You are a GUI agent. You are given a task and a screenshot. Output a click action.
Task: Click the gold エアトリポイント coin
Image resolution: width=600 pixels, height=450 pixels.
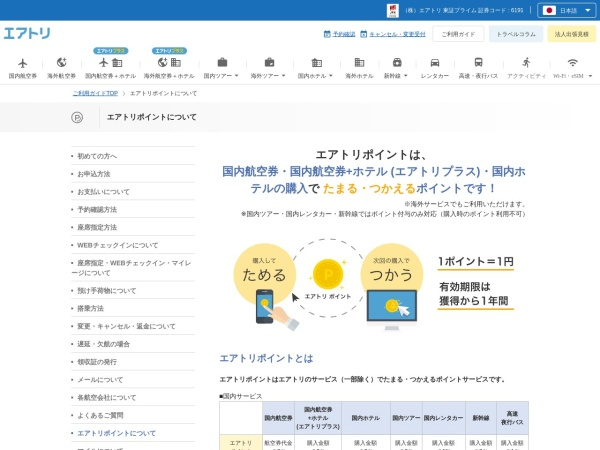click(x=328, y=274)
